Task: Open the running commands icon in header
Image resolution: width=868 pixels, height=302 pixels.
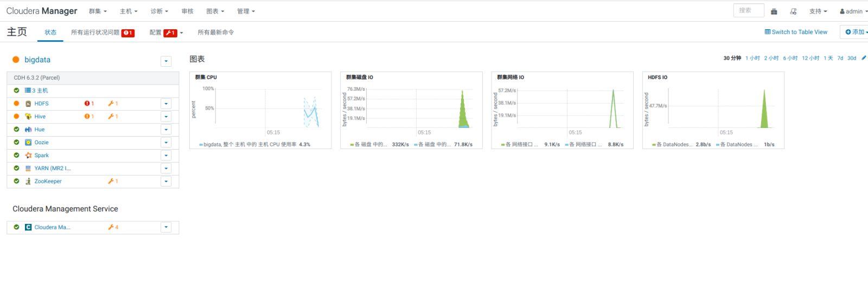Action: [x=793, y=11]
